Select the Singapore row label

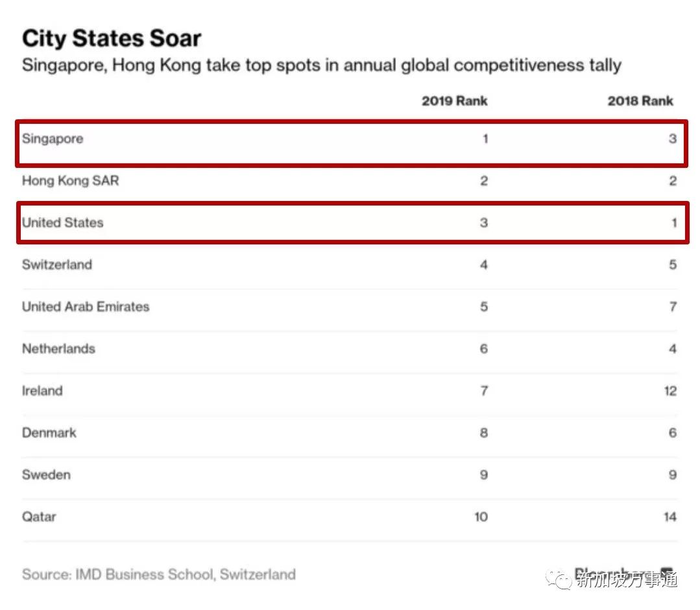click(x=53, y=139)
